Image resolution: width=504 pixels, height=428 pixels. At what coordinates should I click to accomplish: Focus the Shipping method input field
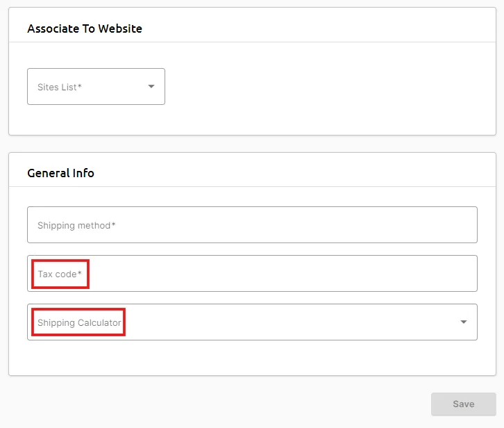point(252,225)
